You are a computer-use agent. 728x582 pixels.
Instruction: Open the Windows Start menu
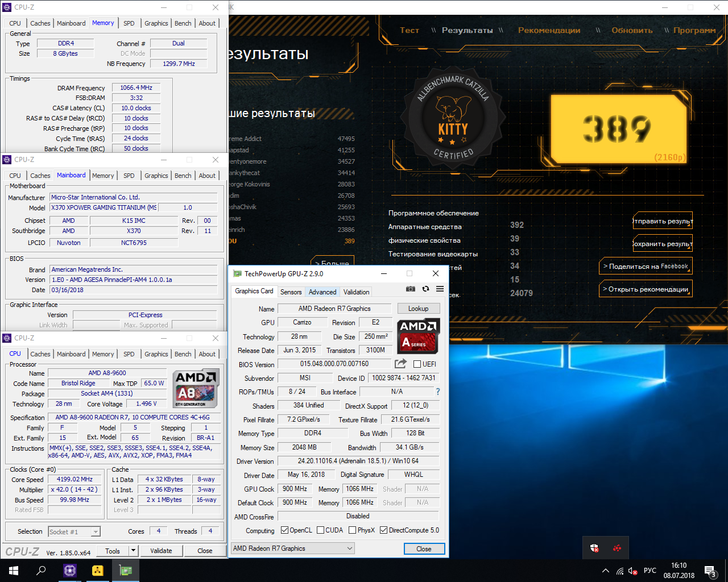tap(14, 571)
